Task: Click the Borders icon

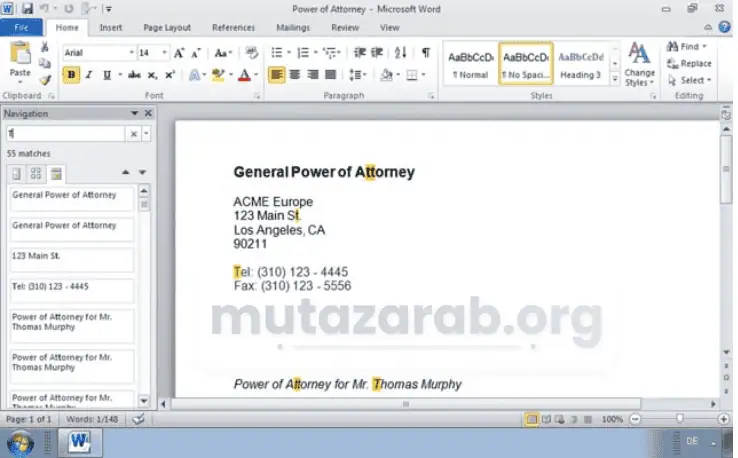Action: [412, 75]
